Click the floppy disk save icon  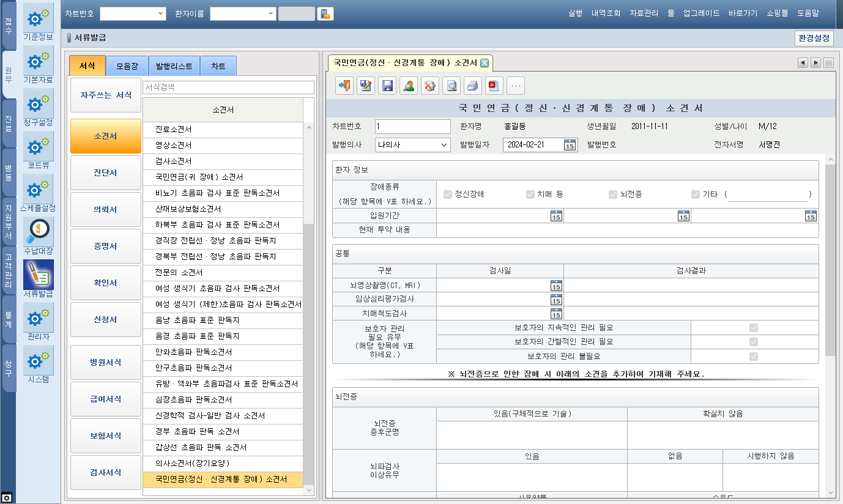387,86
